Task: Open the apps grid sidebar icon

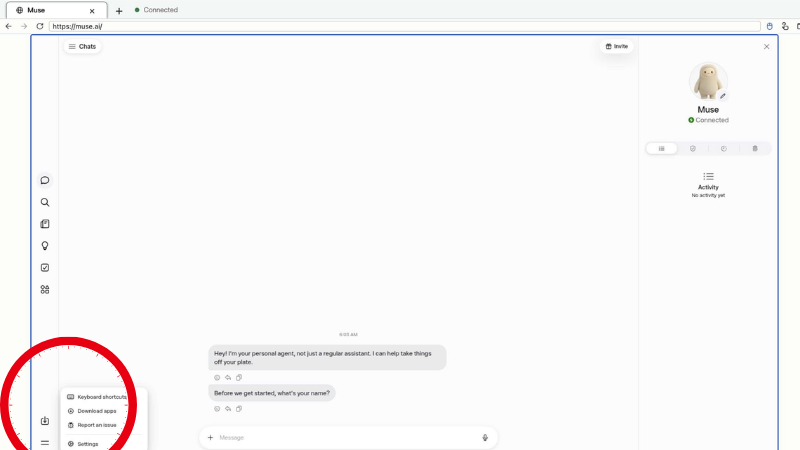Action: point(45,289)
